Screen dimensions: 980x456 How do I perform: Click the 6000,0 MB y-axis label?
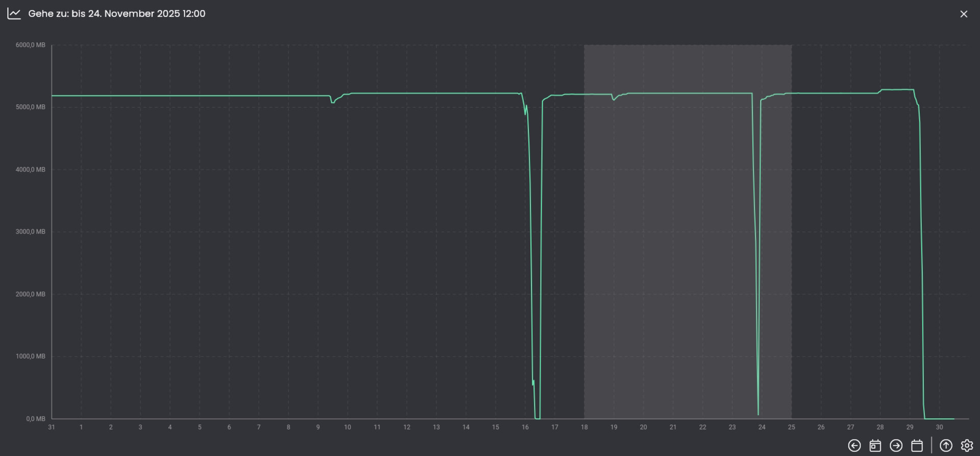(x=30, y=45)
